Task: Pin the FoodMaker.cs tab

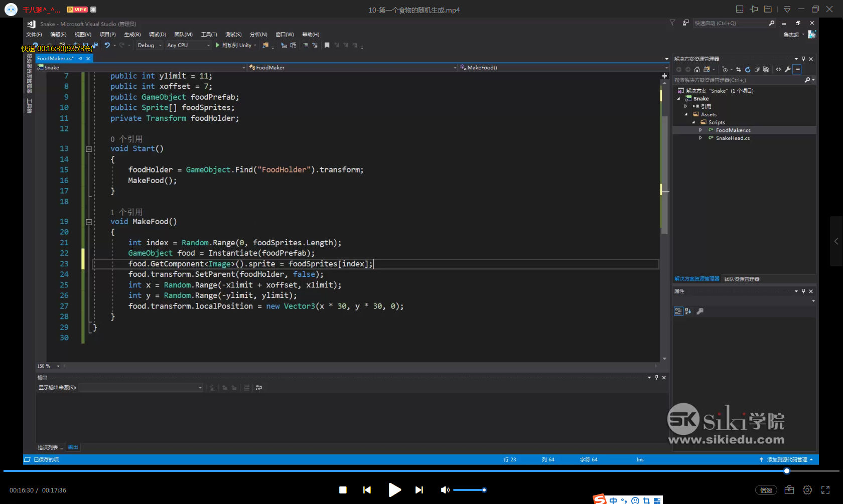Action: (x=80, y=59)
